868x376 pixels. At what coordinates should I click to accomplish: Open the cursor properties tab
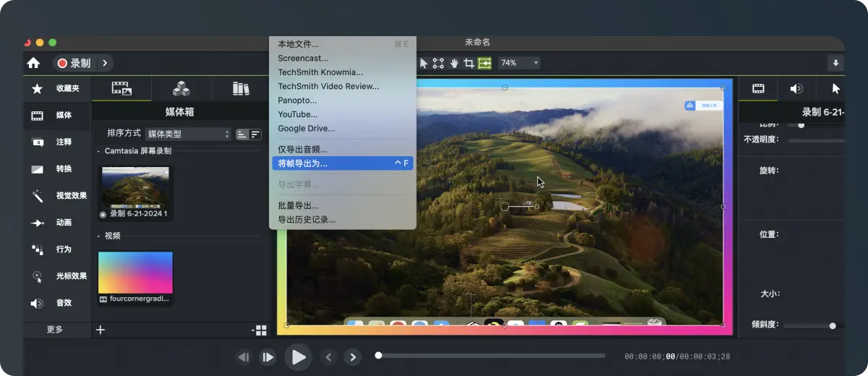(x=836, y=88)
